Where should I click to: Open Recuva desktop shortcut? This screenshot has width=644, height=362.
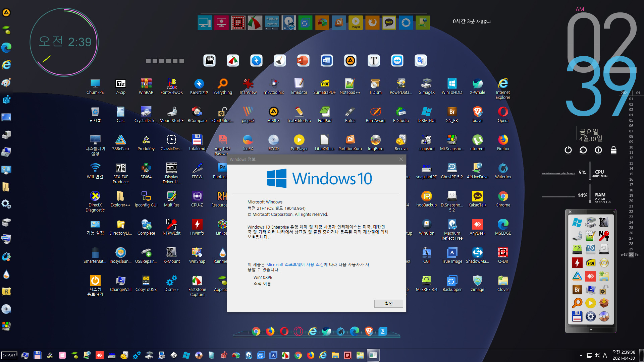[401, 142]
